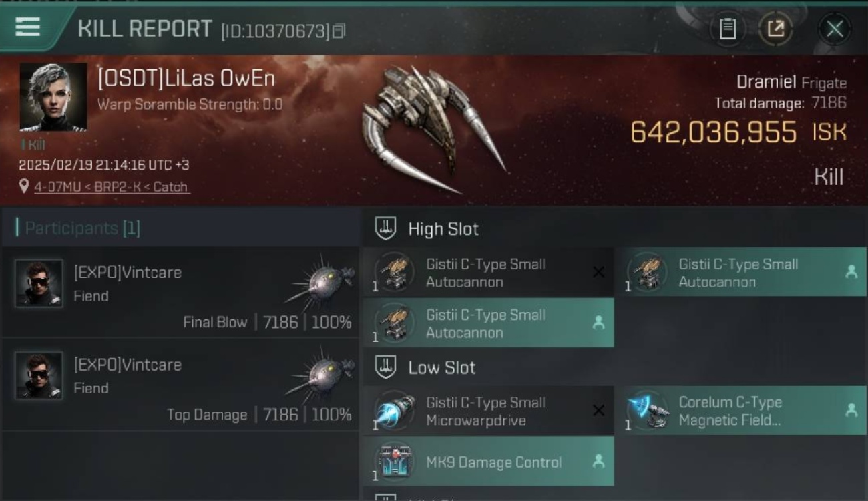The width and height of the screenshot is (868, 501).
Task: Select the destroyed Gistii C-Type Small Autocannon
Action: 488,273
